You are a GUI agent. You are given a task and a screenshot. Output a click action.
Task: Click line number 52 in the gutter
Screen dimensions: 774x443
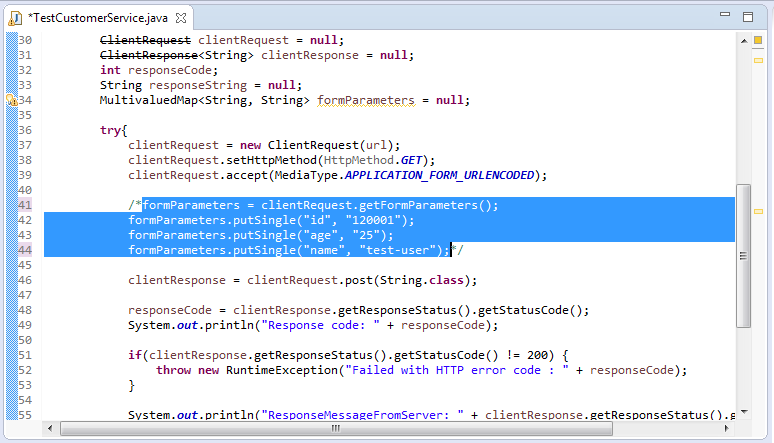pyautogui.click(x=25, y=370)
